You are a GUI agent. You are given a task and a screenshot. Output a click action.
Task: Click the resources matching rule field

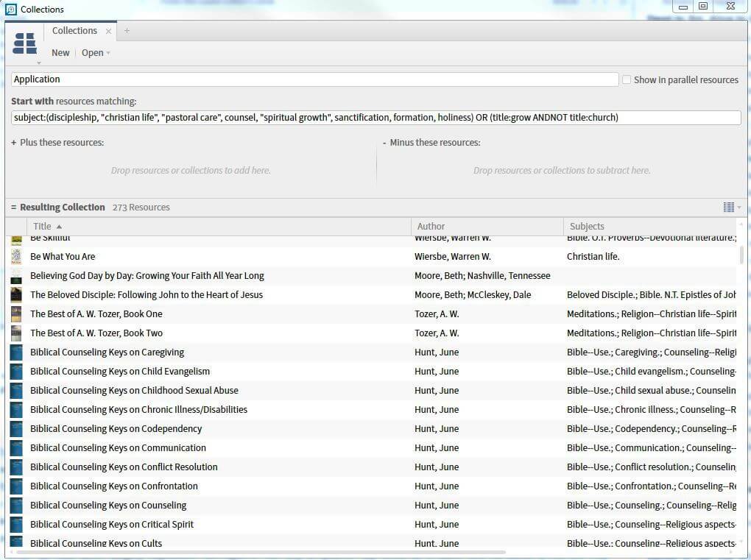tap(375, 118)
